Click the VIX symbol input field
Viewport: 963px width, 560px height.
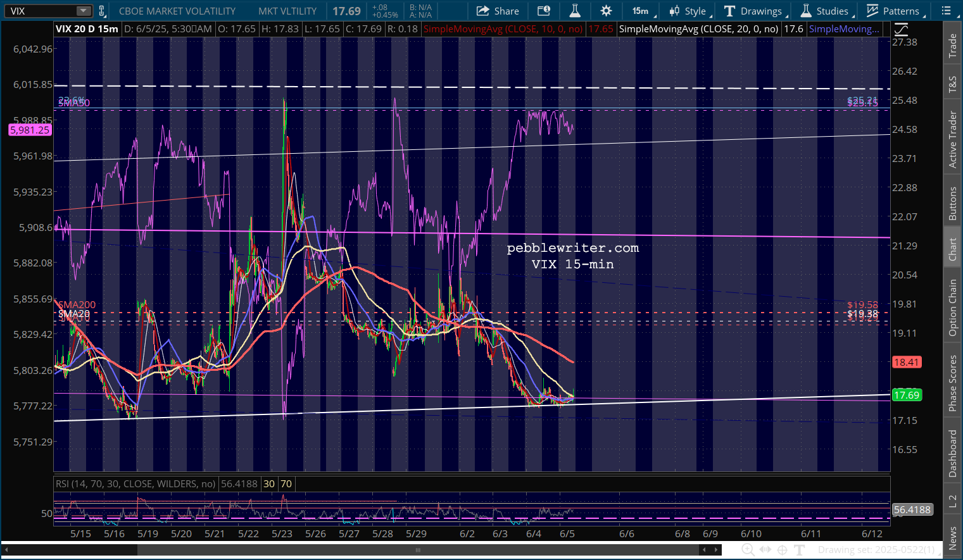point(41,11)
